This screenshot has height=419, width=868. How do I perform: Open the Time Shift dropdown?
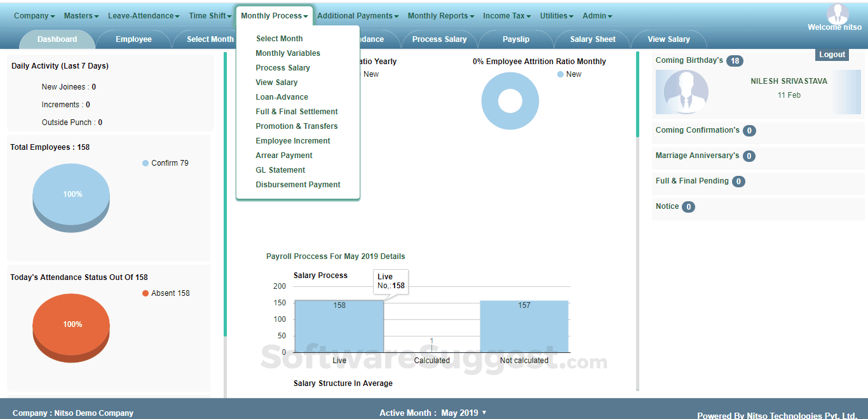click(x=210, y=16)
